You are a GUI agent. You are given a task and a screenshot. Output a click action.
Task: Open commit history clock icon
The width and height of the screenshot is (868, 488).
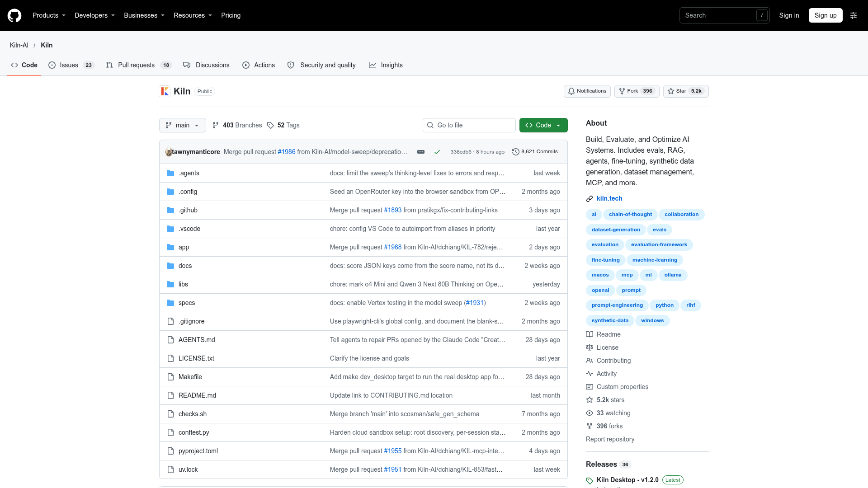click(x=515, y=152)
